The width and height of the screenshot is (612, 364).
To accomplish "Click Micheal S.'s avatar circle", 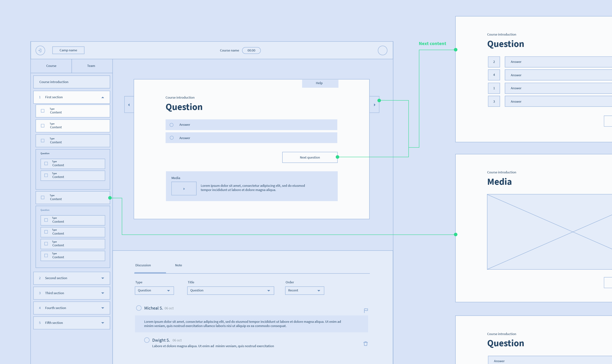I will (x=139, y=308).
